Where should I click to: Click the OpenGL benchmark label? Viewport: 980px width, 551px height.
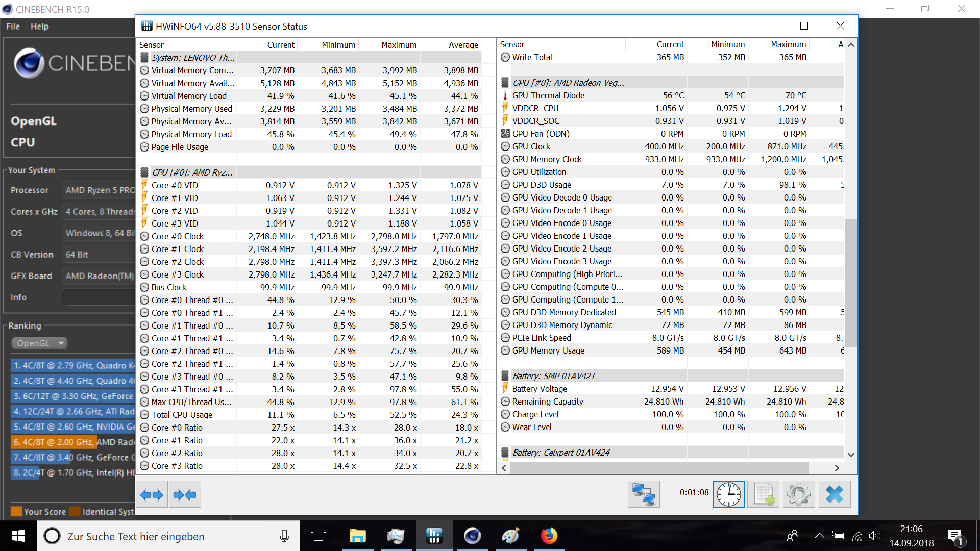coord(34,121)
